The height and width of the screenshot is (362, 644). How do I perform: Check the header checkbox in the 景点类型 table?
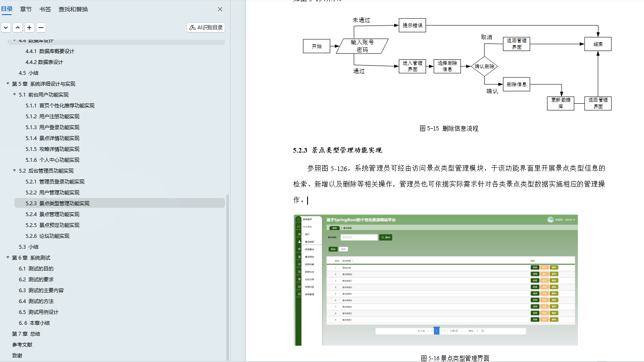tap(329, 261)
